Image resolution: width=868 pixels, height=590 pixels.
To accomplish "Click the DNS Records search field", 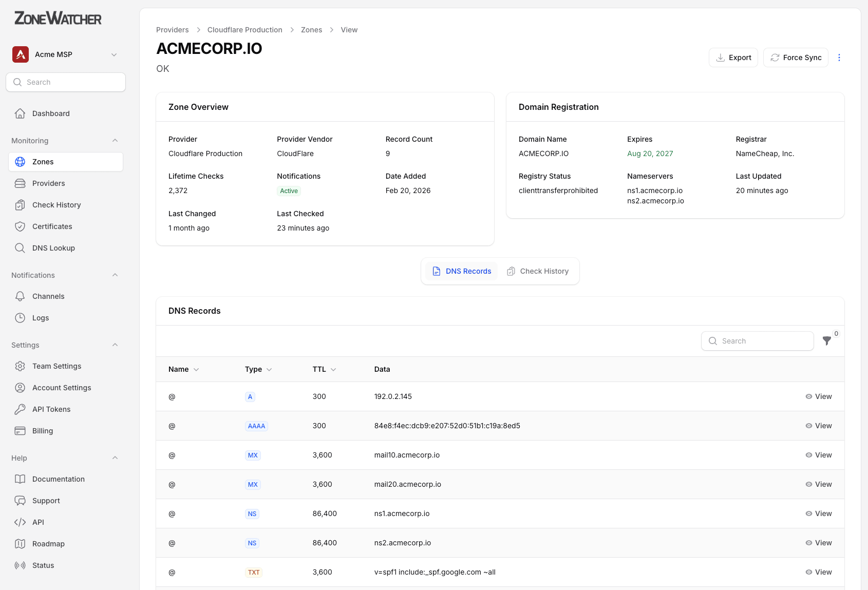I will point(757,340).
